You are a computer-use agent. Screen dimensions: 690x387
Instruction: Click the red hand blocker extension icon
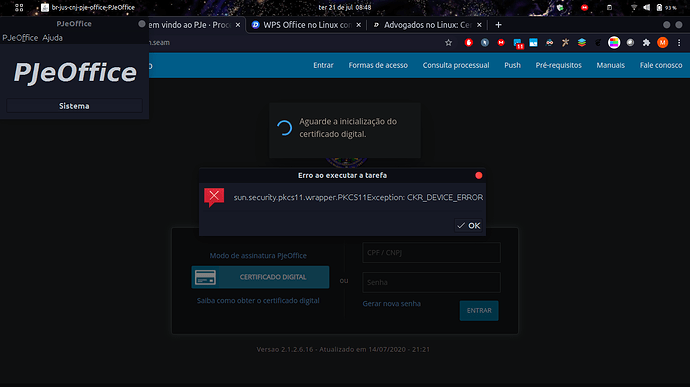tap(469, 43)
